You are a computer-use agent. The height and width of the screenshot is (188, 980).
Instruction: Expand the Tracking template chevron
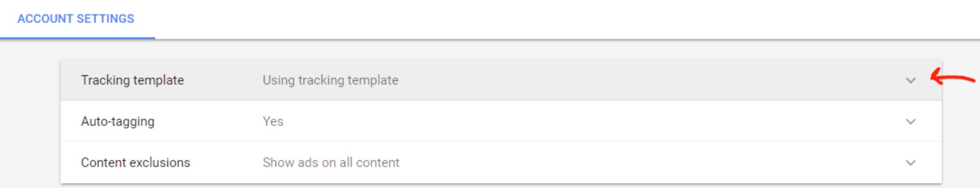pos(910,80)
